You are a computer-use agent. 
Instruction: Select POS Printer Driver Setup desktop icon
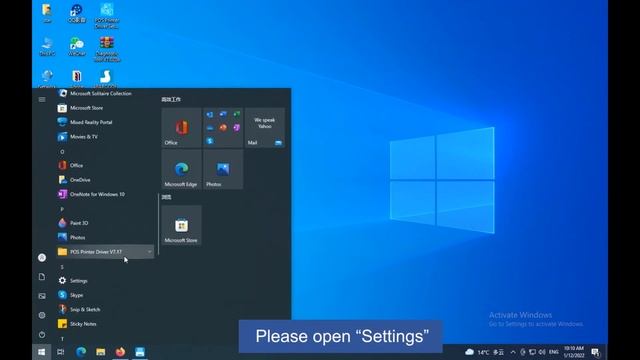click(x=107, y=16)
